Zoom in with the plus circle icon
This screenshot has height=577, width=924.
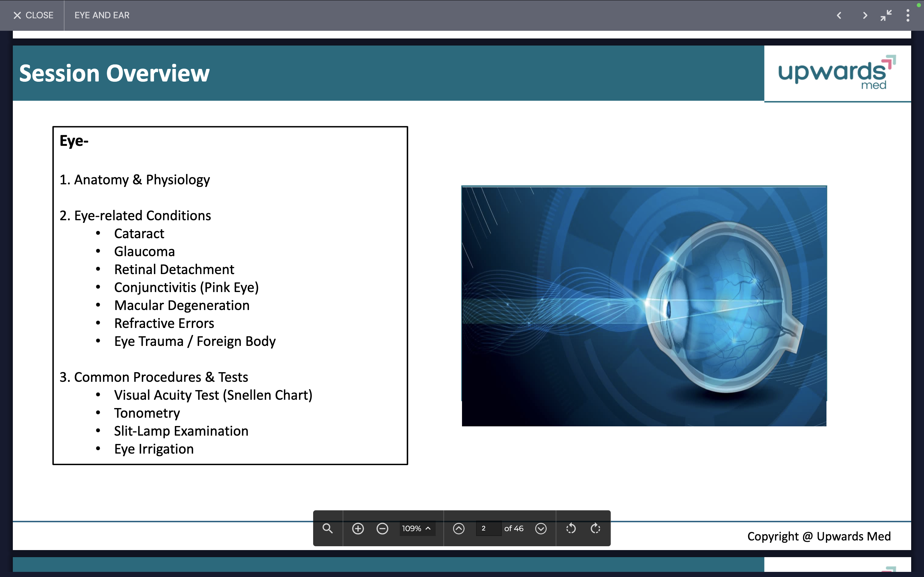(358, 529)
